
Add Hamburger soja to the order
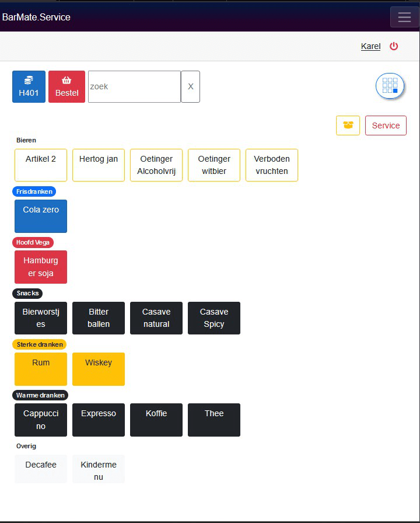pyautogui.click(x=41, y=267)
